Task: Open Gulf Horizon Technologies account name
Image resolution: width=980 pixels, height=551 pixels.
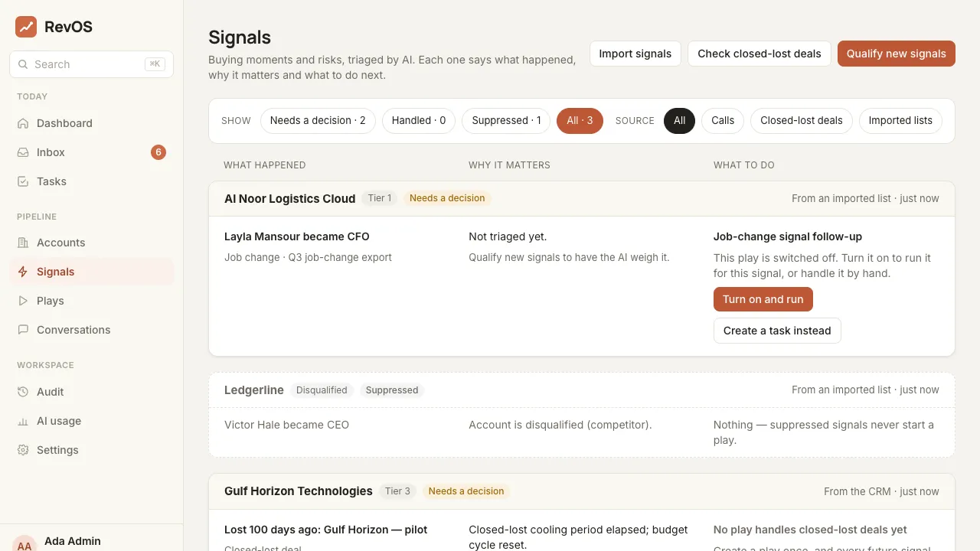Action: (299, 491)
